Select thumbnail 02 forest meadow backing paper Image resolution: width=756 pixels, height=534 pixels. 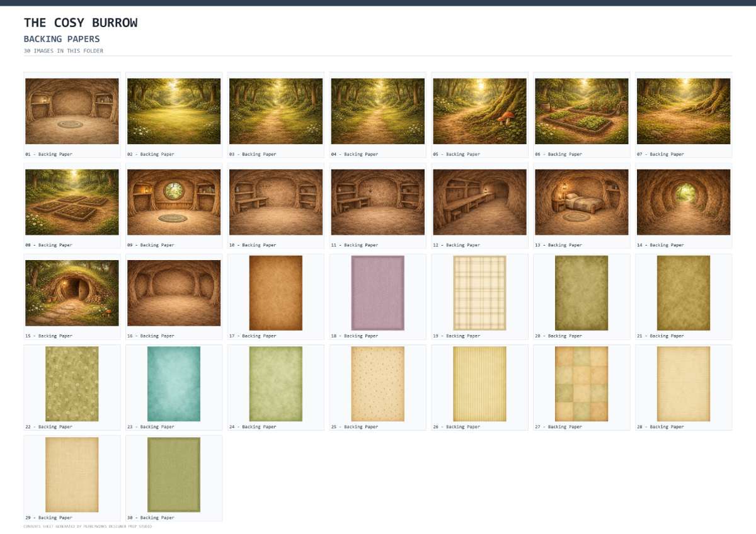point(174,111)
